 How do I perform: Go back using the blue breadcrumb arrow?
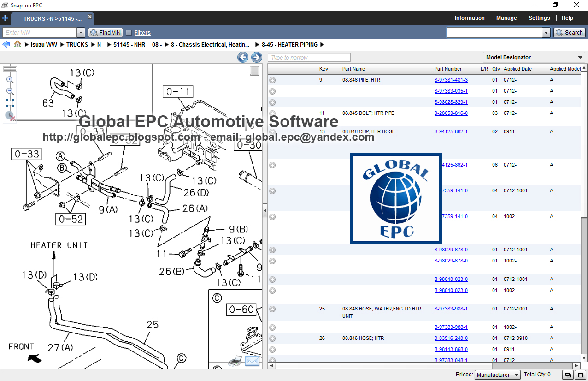click(x=6, y=44)
